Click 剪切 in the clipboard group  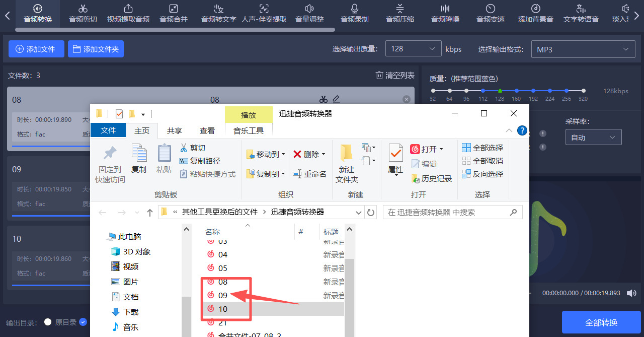192,148
